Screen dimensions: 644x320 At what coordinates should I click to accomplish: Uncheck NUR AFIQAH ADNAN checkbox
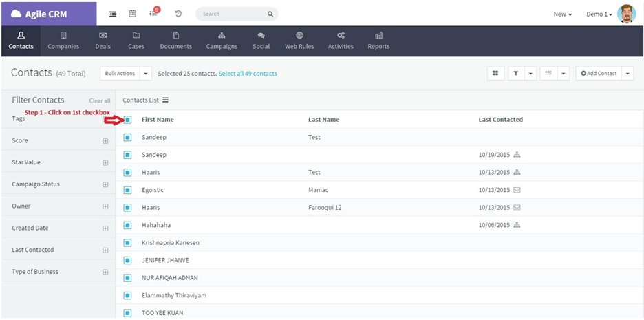[128, 278]
